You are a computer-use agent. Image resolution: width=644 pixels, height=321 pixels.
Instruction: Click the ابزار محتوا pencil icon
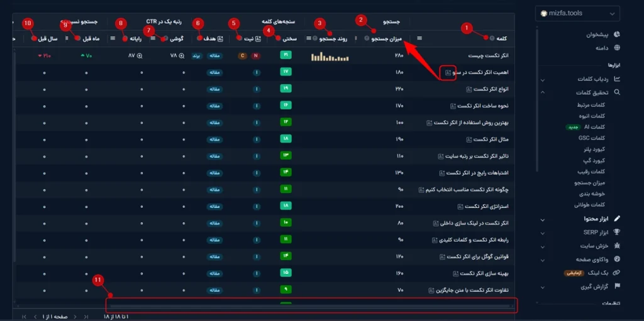tap(616, 219)
